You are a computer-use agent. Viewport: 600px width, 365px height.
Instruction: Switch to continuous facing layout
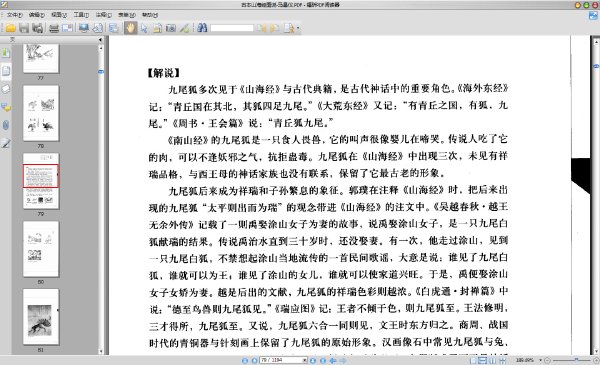pyautogui.click(x=502, y=360)
